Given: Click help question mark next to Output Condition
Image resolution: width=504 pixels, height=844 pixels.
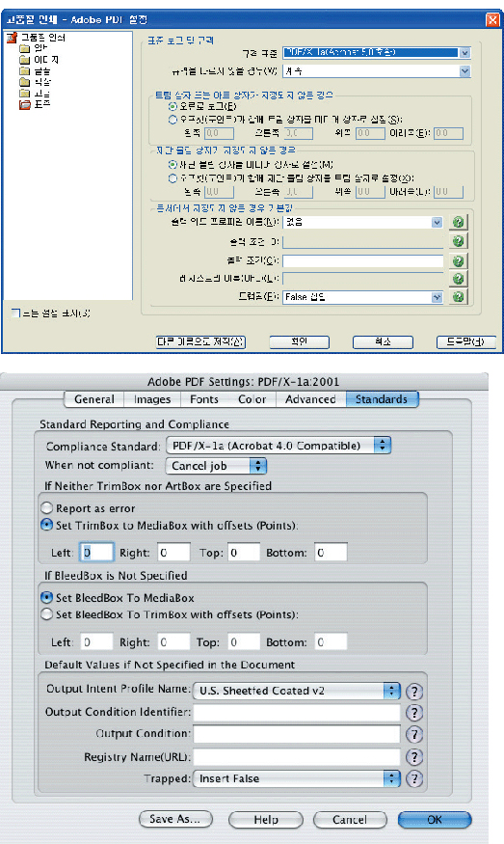Looking at the screenshot, I should pos(413,734).
